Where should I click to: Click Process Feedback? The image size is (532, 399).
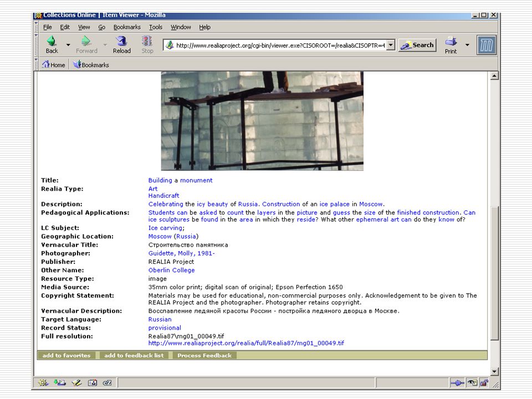204,355
